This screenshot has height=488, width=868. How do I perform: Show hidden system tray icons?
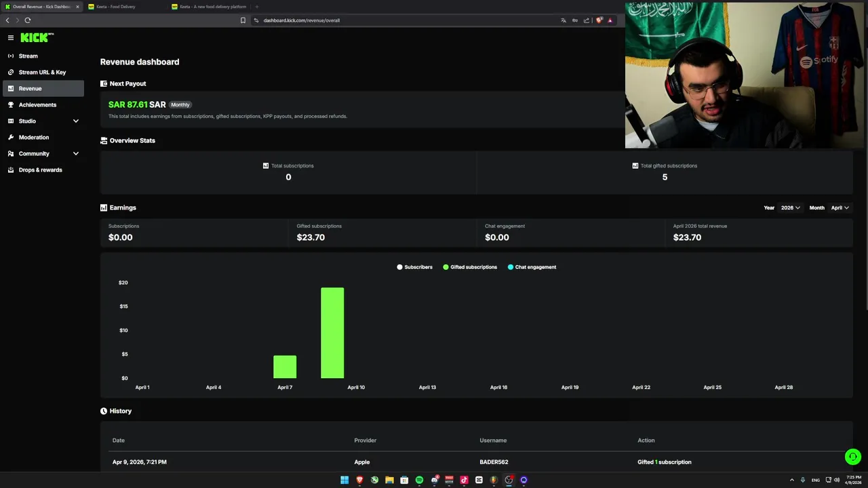(x=791, y=480)
